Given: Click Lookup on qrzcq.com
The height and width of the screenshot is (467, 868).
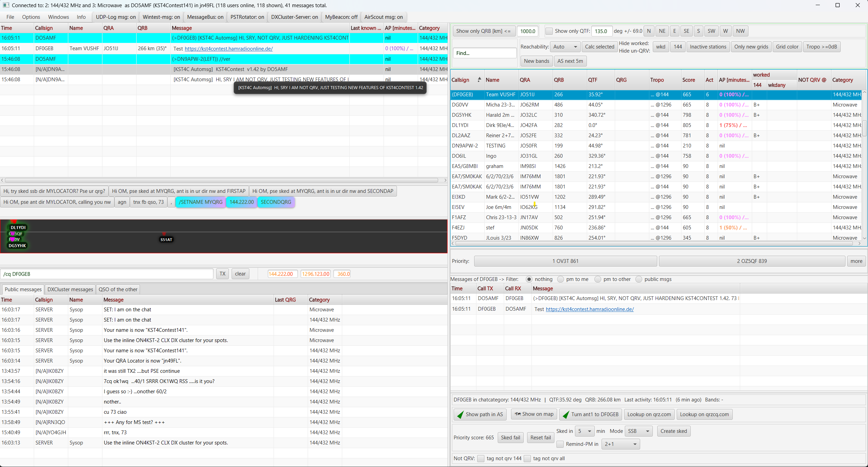Looking at the screenshot, I should point(704,414).
